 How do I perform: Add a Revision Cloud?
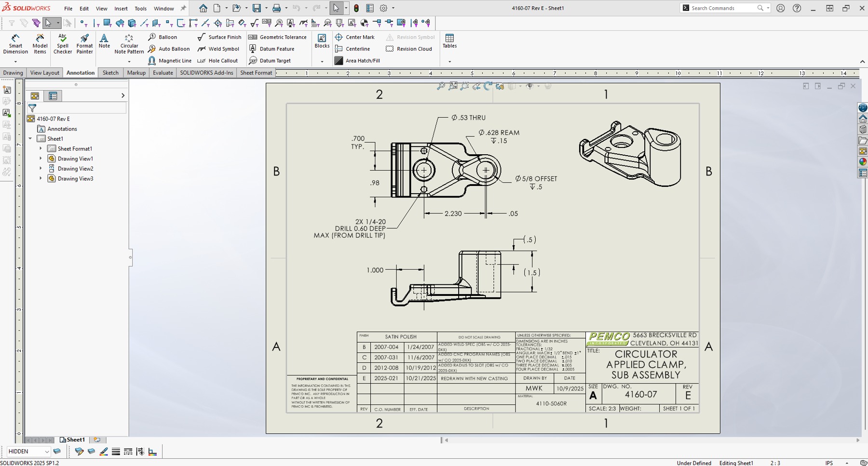[x=409, y=49]
